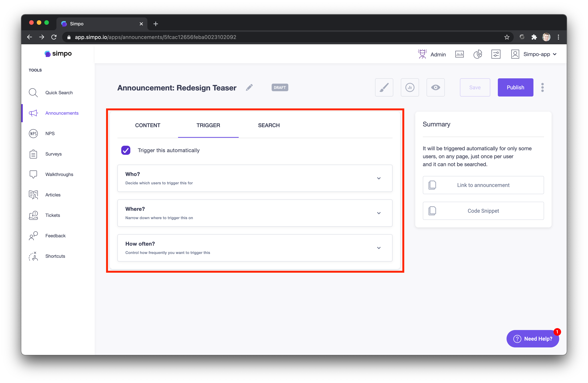The height and width of the screenshot is (383, 588).
Task: Open the bar chart analytics icon in header
Action: click(x=459, y=54)
